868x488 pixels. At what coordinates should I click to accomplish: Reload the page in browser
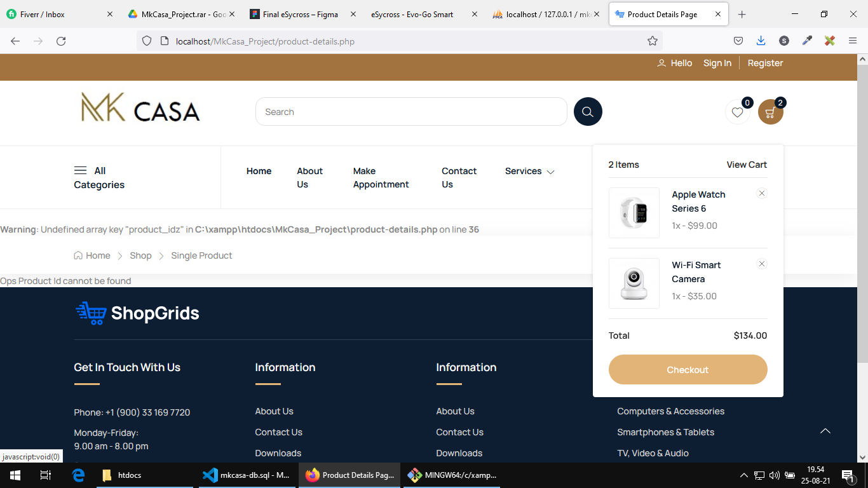click(61, 41)
